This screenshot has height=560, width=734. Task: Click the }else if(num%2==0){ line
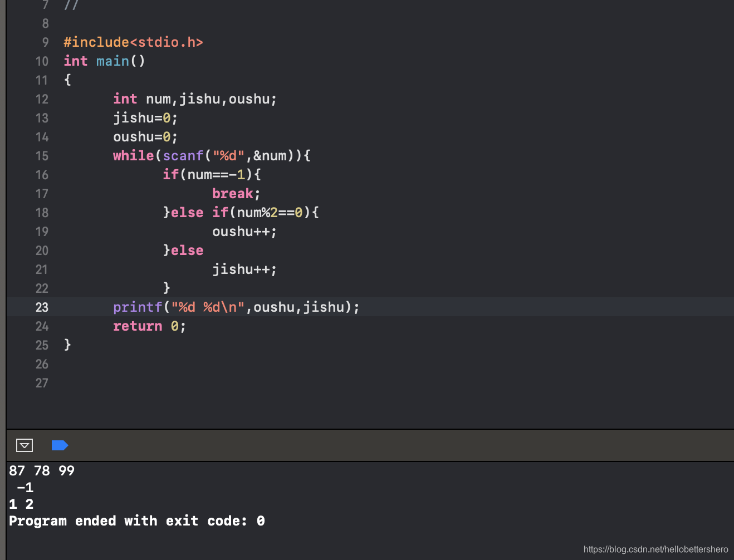point(241,213)
